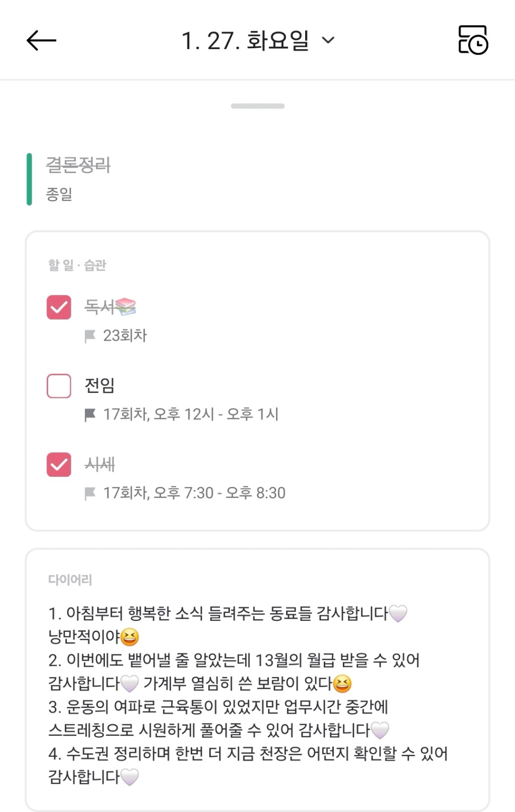Screen dimensions: 515x812
Task: Open the 전임 task details
Action: (x=100, y=385)
